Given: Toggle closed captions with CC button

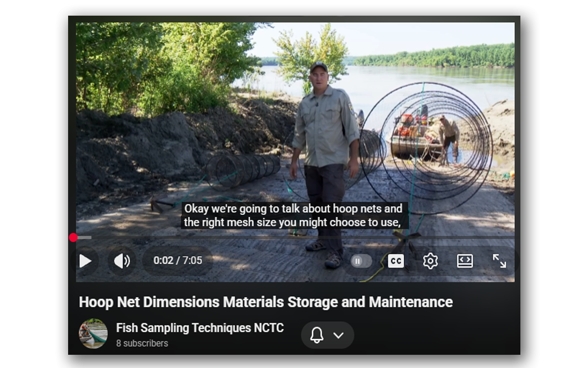Looking at the screenshot, I should [396, 261].
